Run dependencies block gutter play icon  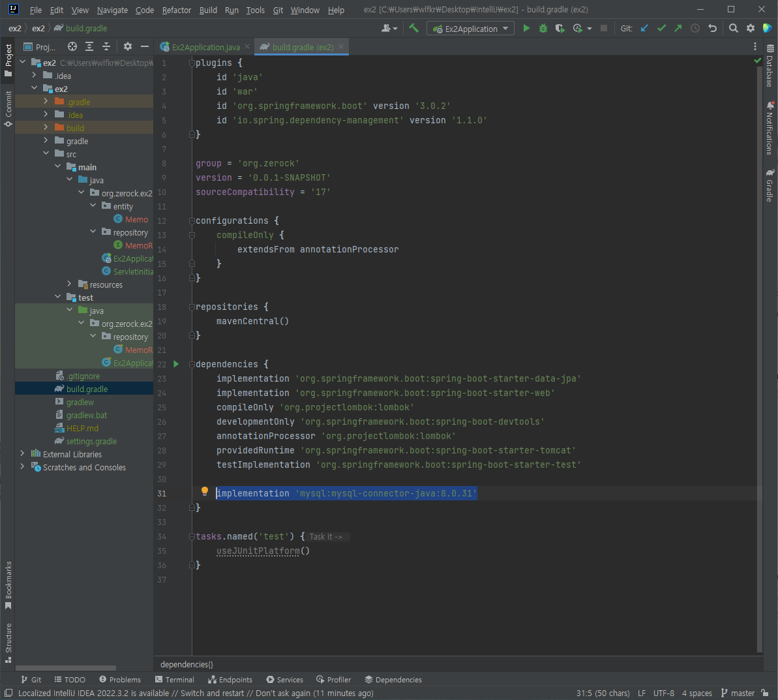[x=176, y=364]
